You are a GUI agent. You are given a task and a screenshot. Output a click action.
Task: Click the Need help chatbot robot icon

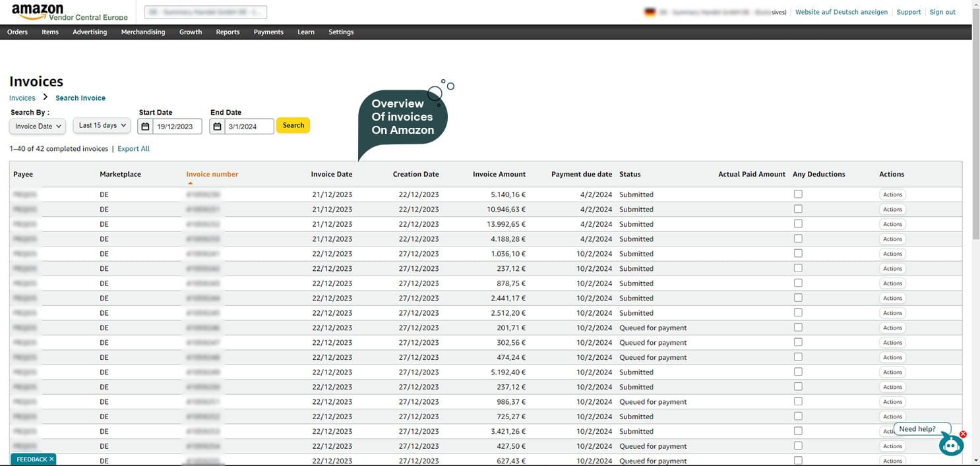point(950,445)
